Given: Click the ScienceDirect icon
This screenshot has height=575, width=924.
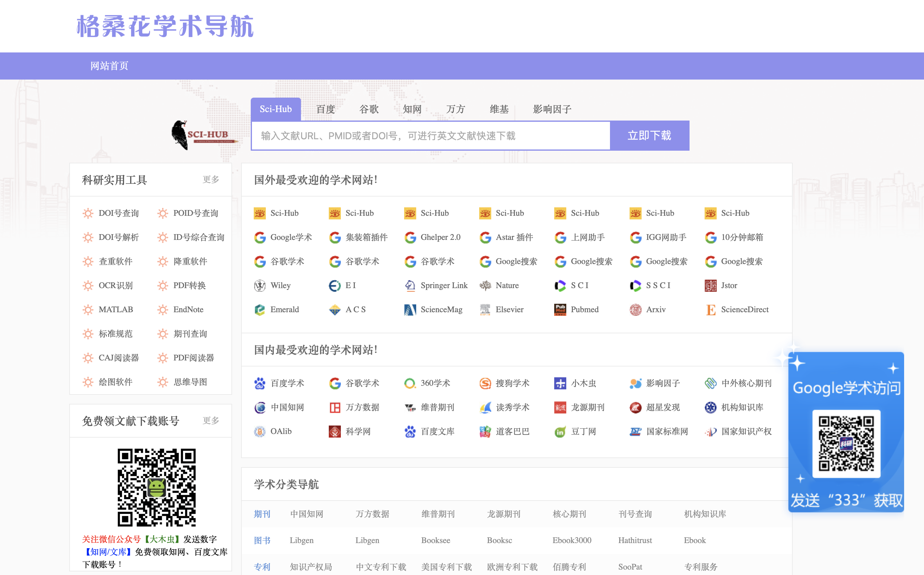Looking at the screenshot, I should click(711, 310).
